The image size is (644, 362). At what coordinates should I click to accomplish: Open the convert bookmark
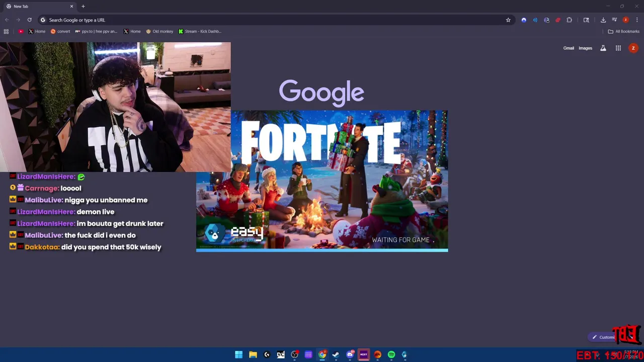point(60,31)
